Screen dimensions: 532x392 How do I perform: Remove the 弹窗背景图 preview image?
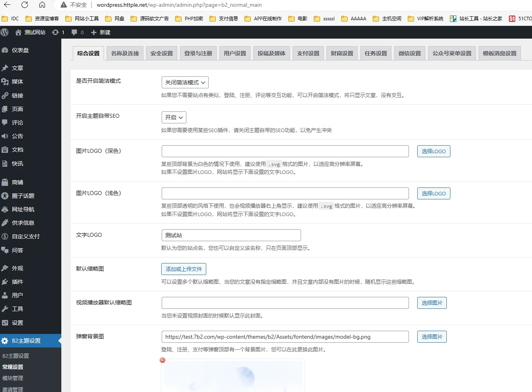[x=162, y=360]
